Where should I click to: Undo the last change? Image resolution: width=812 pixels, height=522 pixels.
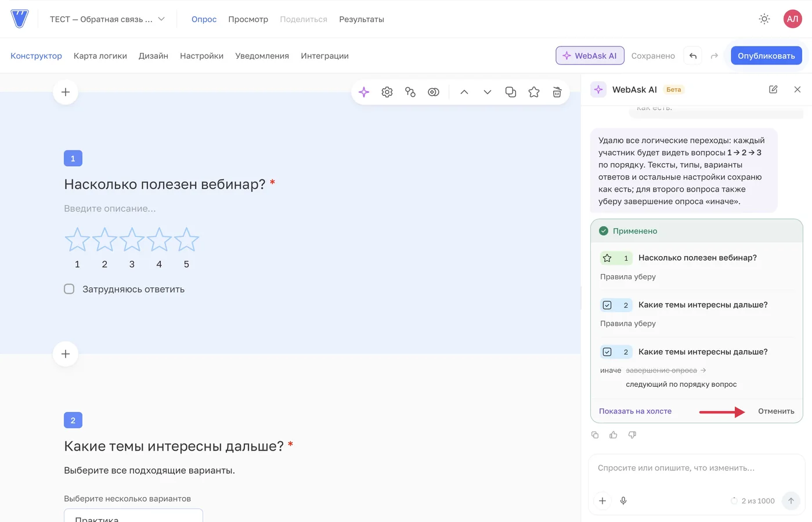pos(692,56)
